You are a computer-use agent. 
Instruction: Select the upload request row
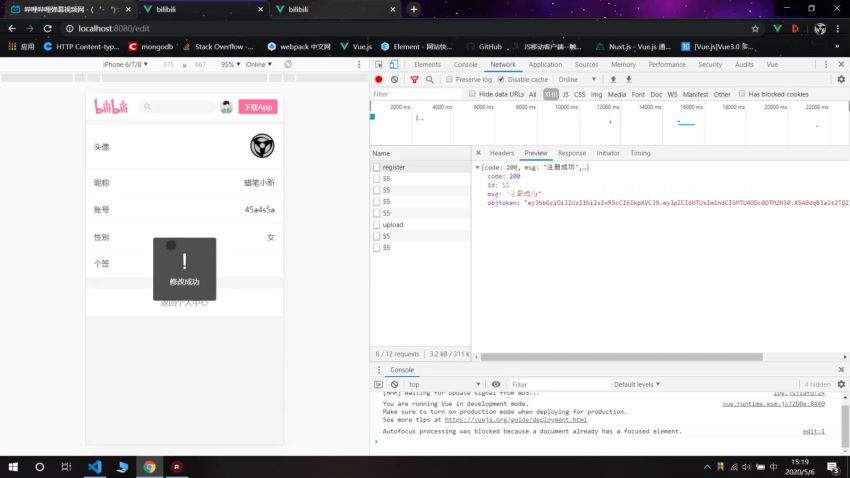(421, 224)
